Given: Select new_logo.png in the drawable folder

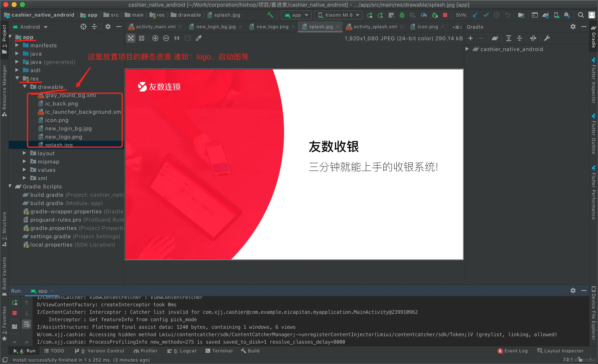Looking at the screenshot, I should 64,137.
